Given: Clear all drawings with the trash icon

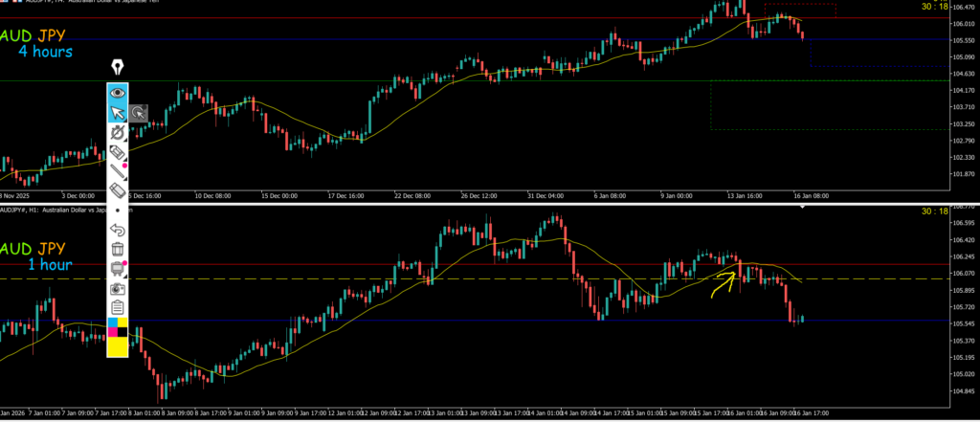Looking at the screenshot, I should (x=118, y=249).
